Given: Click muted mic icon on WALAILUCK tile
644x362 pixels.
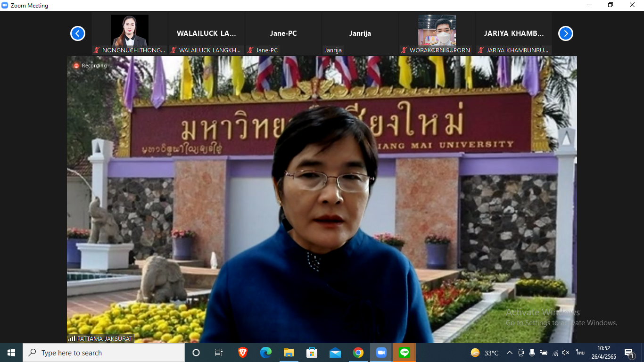Looking at the screenshot, I should 174,50.
